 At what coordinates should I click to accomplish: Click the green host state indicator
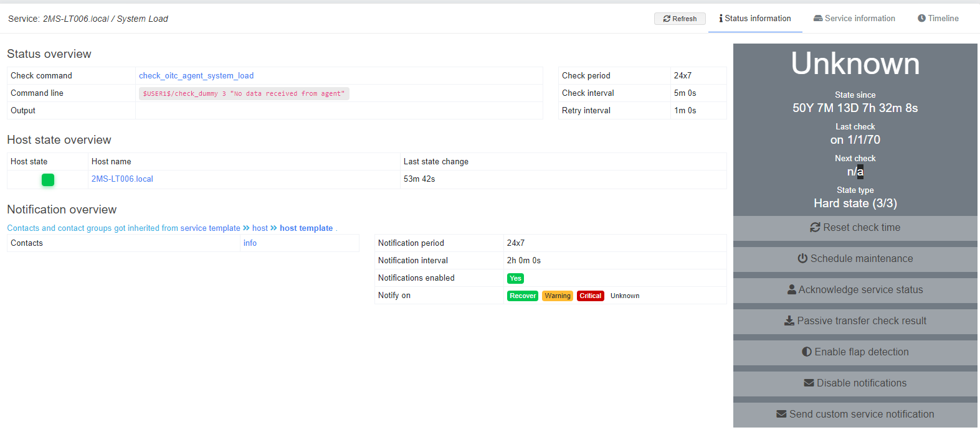point(48,180)
